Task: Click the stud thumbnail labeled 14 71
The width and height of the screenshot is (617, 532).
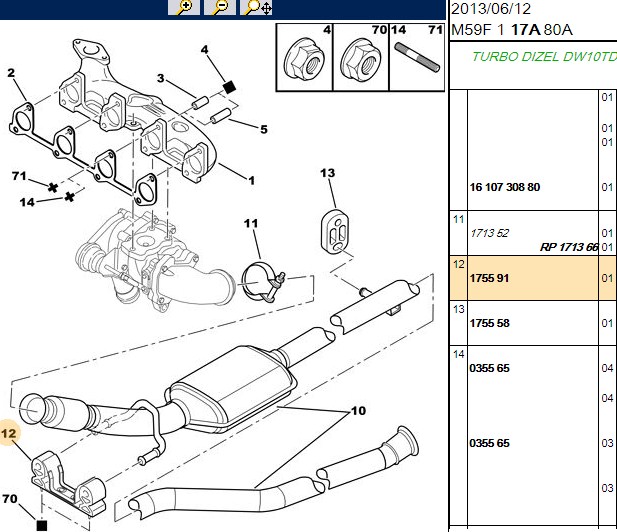Action: pyautogui.click(x=417, y=57)
